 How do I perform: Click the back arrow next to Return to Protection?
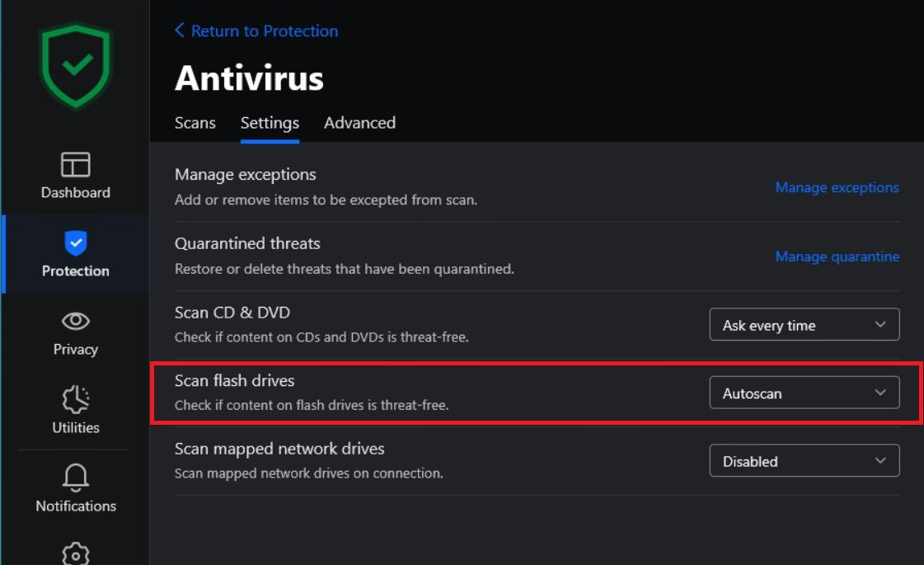[179, 30]
